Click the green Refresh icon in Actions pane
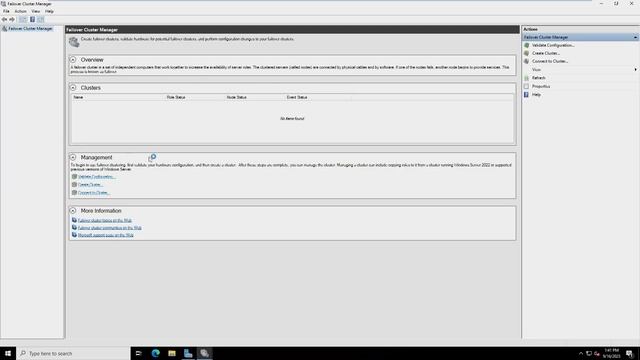This screenshot has height=360, width=640. 527,78
